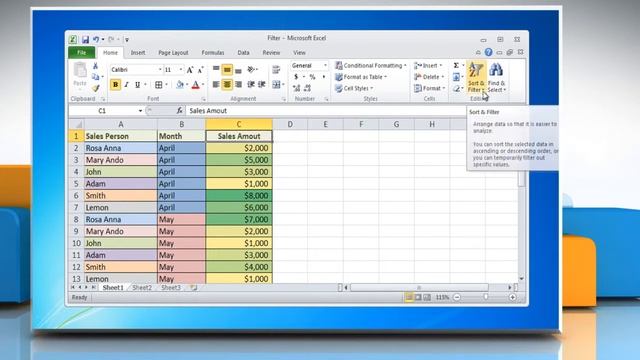Click Decrease Font Size icon
The image size is (640, 360).
[200, 70]
